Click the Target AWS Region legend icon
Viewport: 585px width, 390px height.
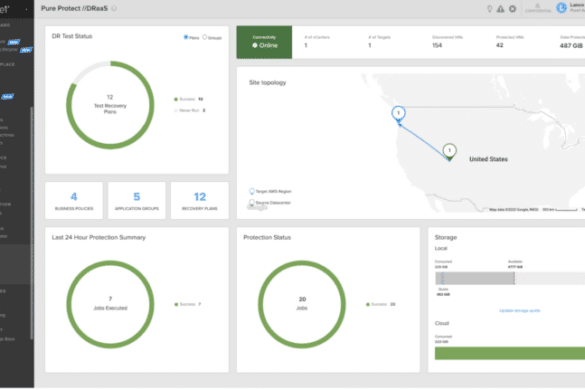pyautogui.click(x=252, y=191)
